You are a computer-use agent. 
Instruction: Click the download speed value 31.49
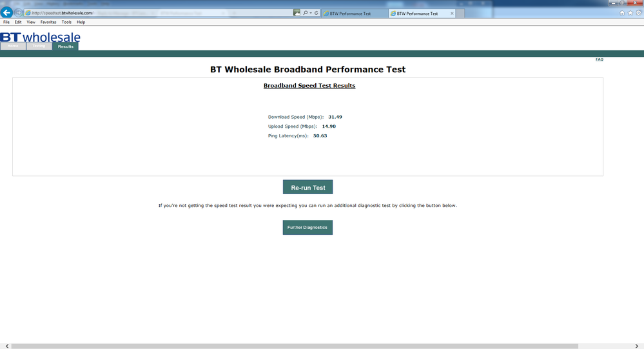pos(335,117)
